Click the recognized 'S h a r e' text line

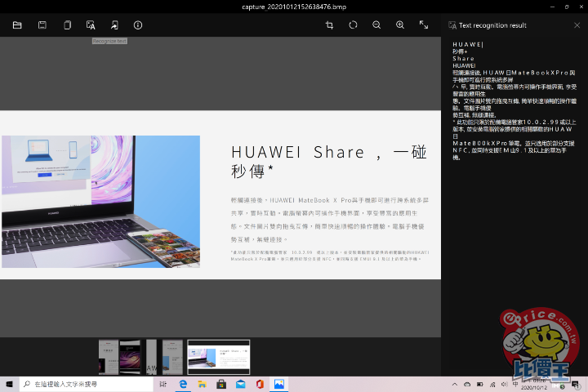pyautogui.click(x=464, y=59)
